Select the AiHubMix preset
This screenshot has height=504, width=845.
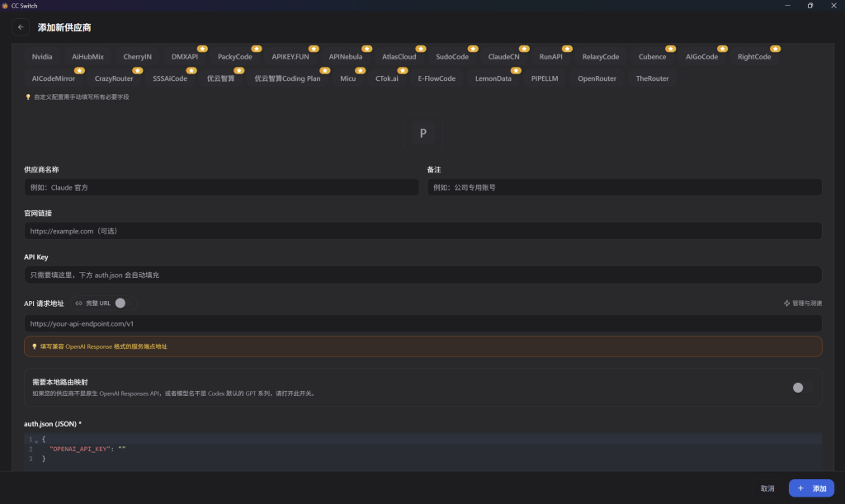click(87, 57)
